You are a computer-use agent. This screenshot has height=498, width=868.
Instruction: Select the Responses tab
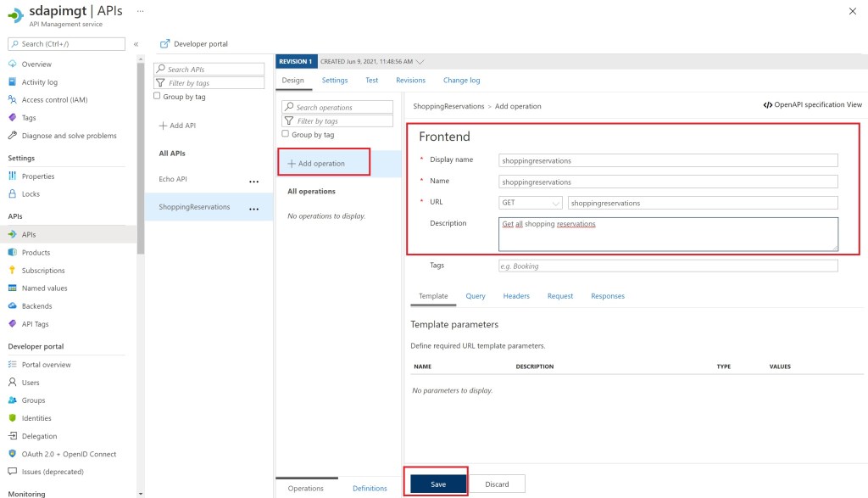(607, 296)
